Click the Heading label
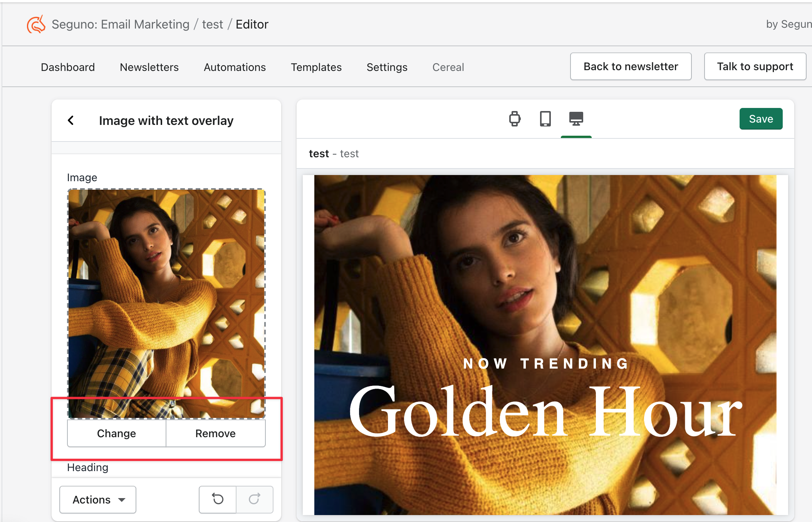This screenshot has width=812, height=522. coord(88,468)
